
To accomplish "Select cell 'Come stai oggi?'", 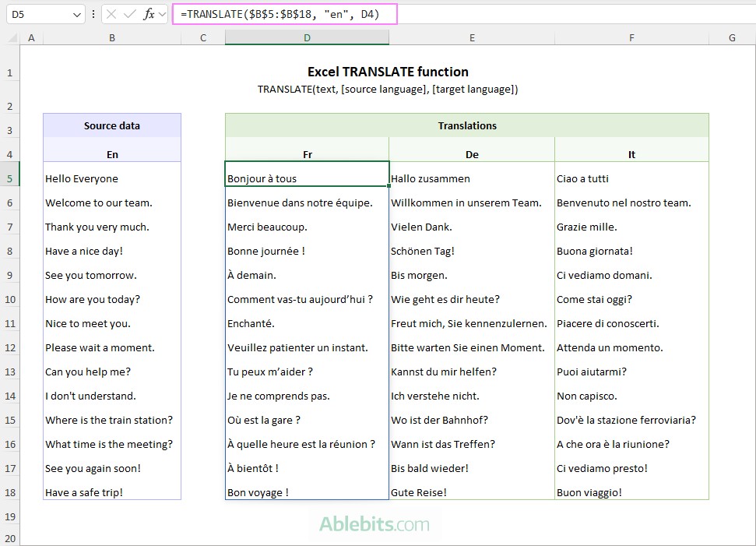I will [x=631, y=294].
